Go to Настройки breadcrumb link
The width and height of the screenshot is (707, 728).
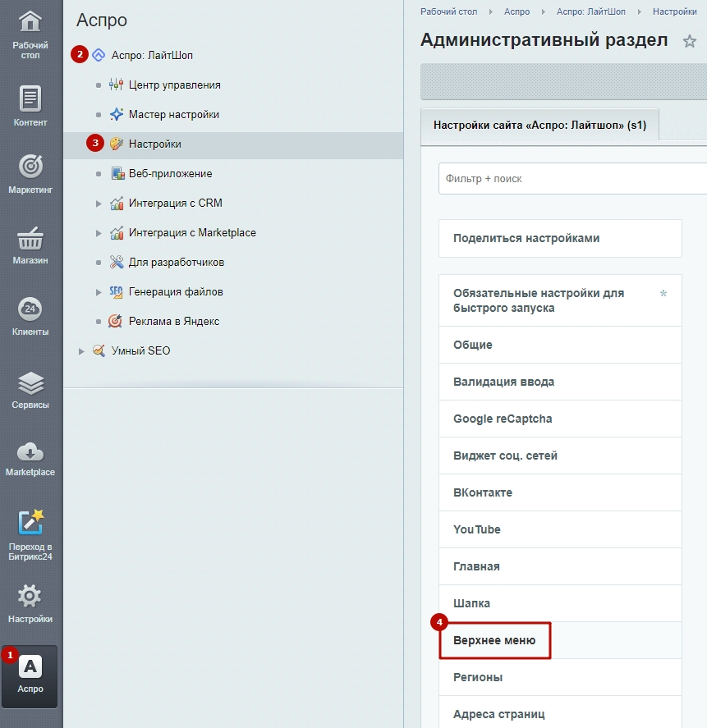pos(674,11)
